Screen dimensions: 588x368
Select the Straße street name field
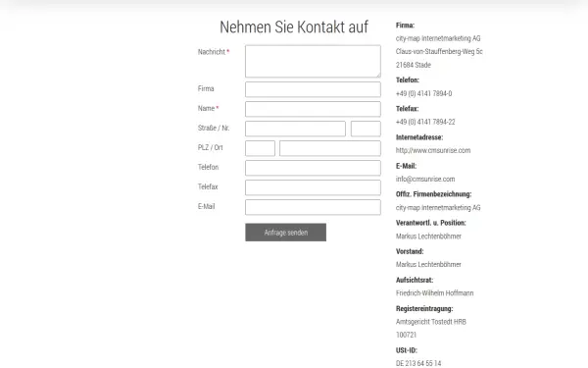point(295,129)
